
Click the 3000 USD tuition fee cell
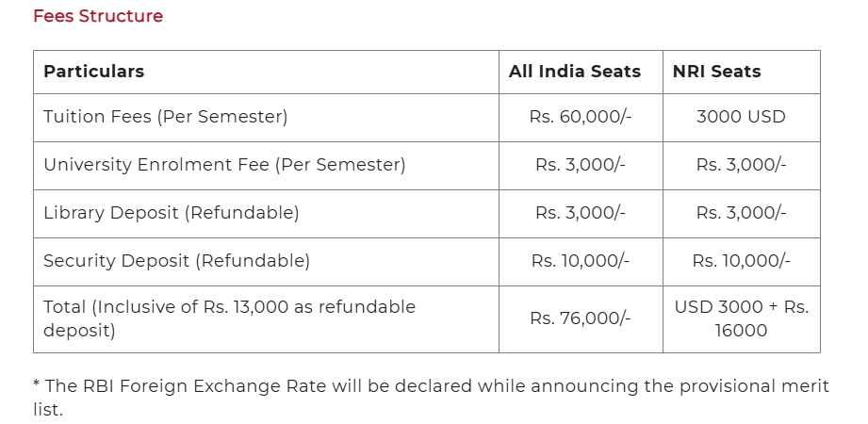pos(741,118)
